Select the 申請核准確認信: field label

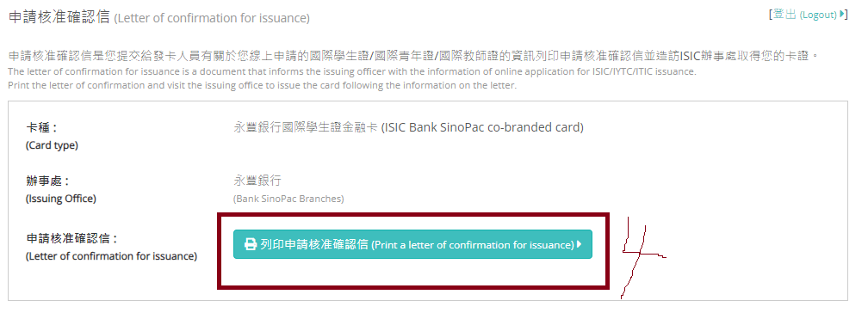72,239
